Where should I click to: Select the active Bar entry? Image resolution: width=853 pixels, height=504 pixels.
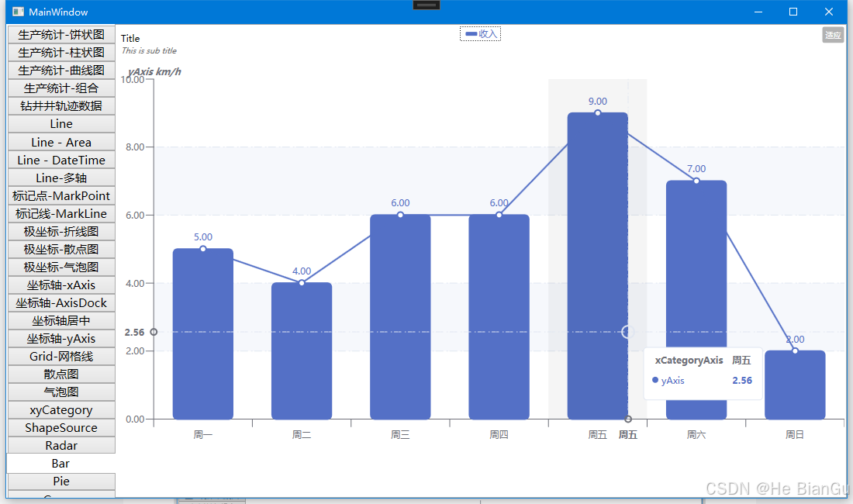[61, 463]
